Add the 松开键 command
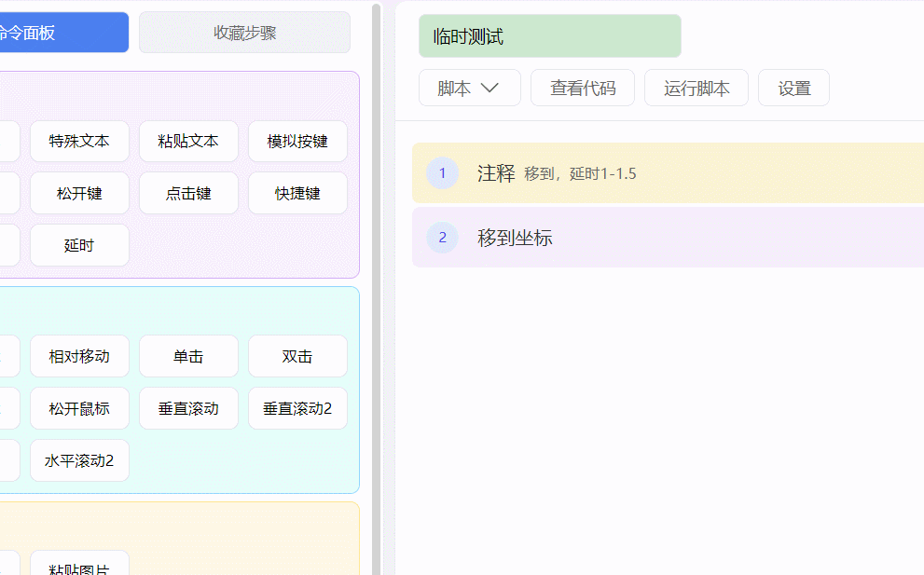The image size is (924, 575). 79,193
